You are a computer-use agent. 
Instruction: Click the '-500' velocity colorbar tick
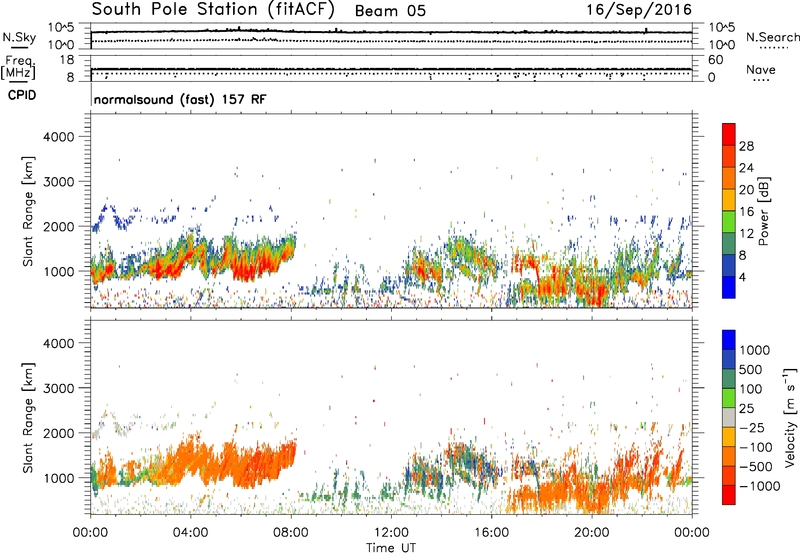click(756, 467)
